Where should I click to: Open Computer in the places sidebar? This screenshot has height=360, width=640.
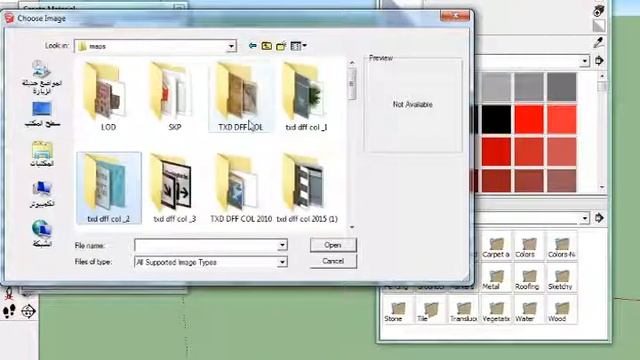point(42,194)
